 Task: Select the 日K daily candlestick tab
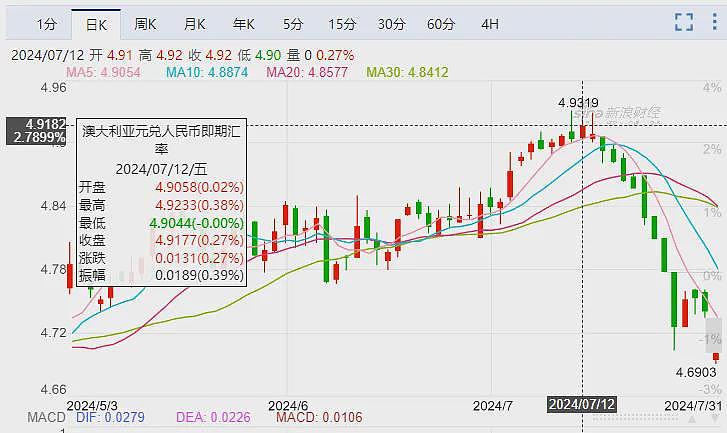96,23
